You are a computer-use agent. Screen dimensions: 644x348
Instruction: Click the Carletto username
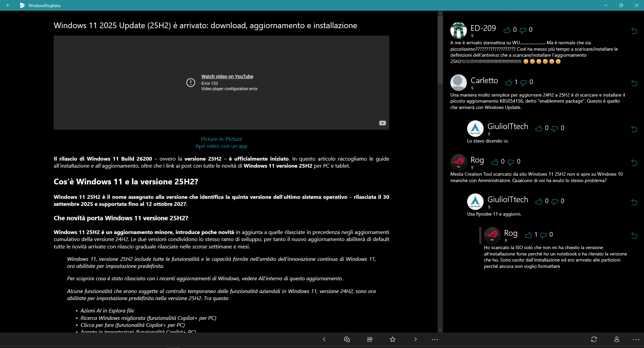click(x=484, y=80)
